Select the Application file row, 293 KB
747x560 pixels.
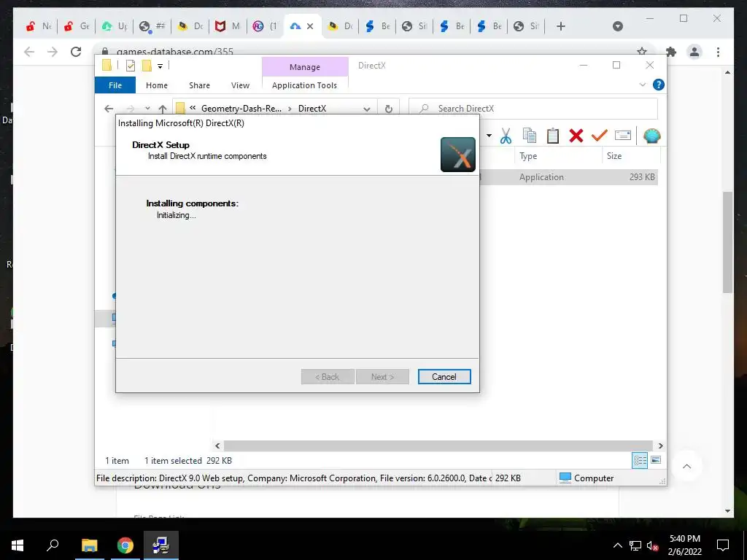pos(569,177)
